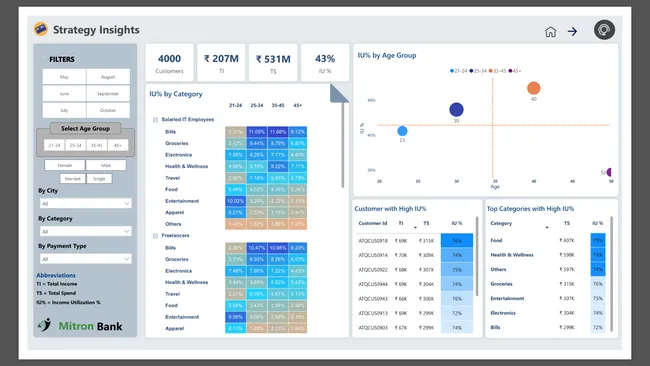
Task: Click the grey corner fold icon on IU% by Category
Action: (339, 93)
